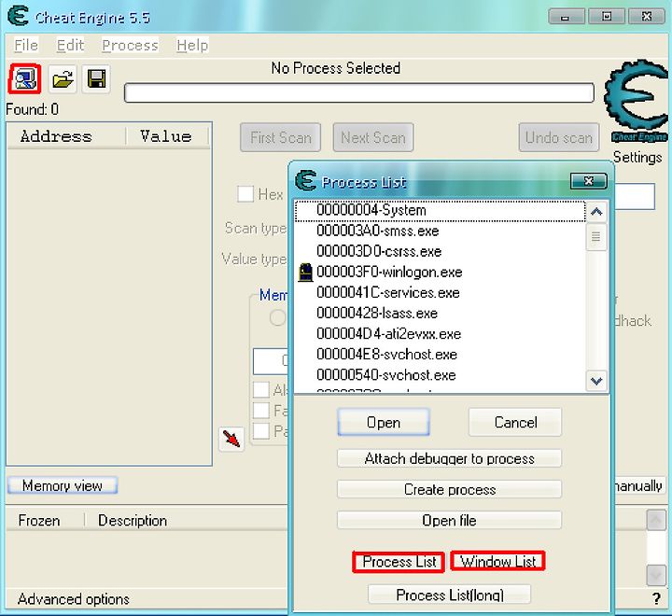Toggle the Hex checkbox

coord(245,194)
